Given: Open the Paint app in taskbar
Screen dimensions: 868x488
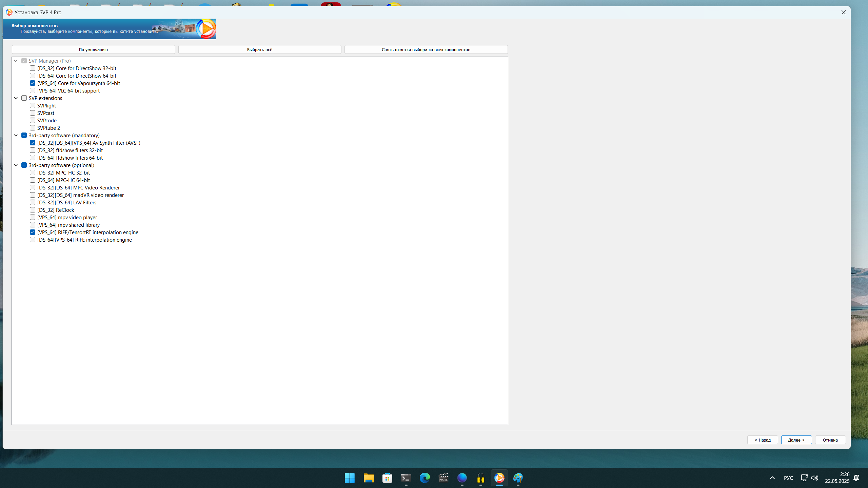Looking at the screenshot, I should pos(518,478).
